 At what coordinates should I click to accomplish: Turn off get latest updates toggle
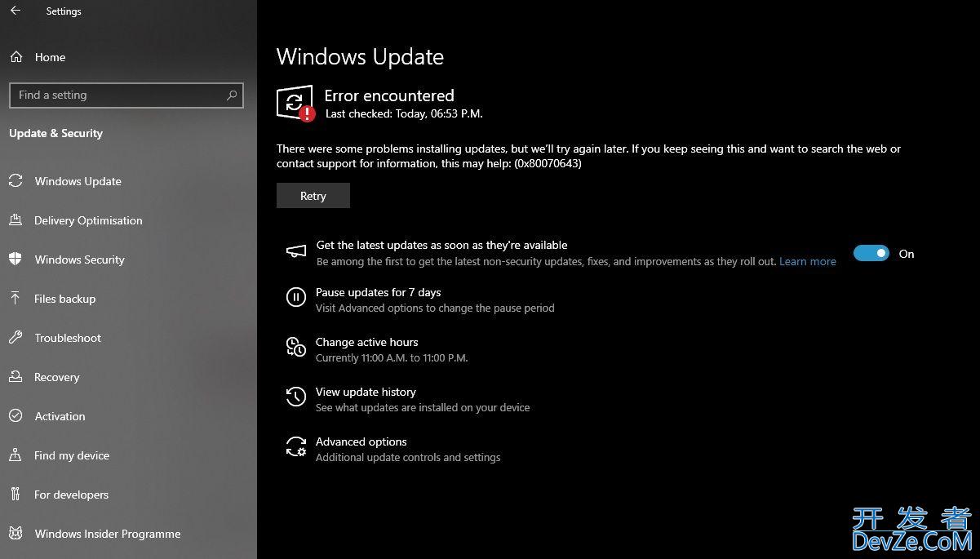click(x=871, y=254)
